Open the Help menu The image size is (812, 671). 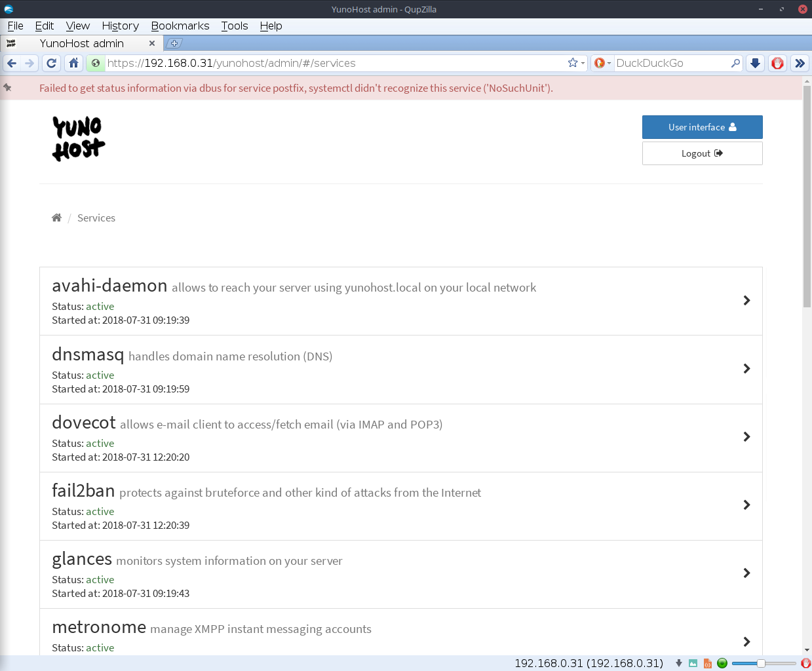(x=271, y=26)
